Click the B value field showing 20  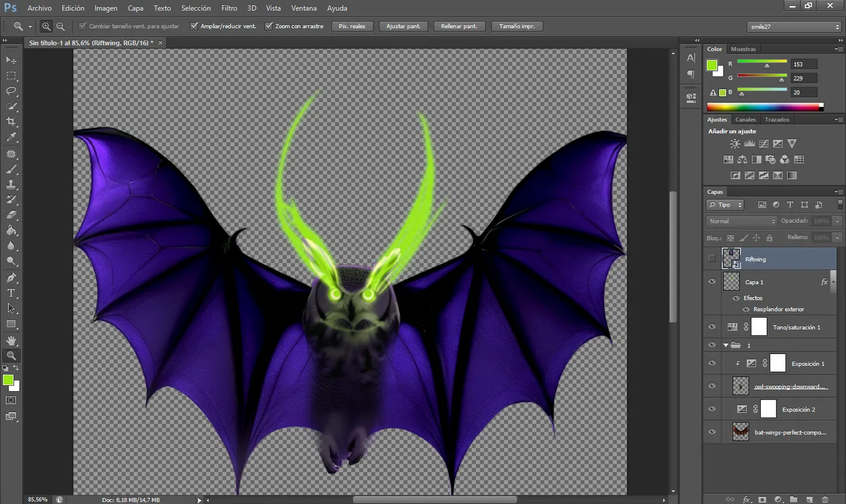804,92
